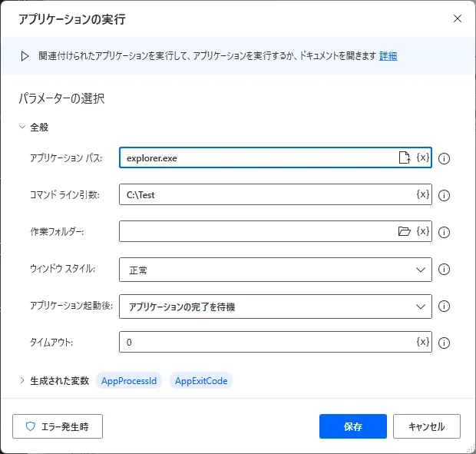This screenshot has width=476, height=454.
Task: Click the 保存 button
Action: [352, 426]
